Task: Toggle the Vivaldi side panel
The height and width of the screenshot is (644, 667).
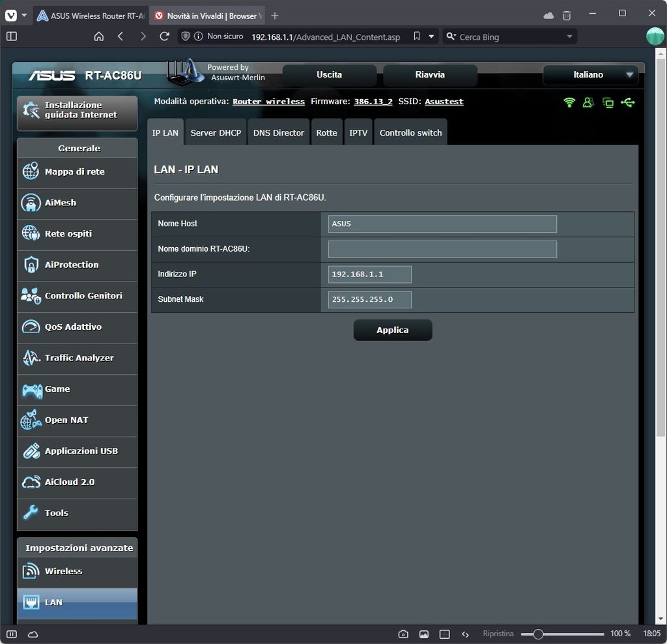Action: point(11,37)
